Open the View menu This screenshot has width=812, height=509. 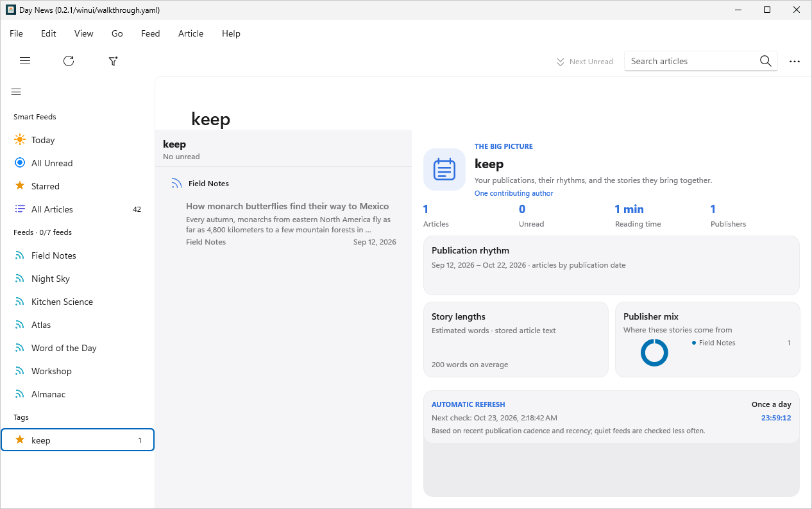point(84,33)
